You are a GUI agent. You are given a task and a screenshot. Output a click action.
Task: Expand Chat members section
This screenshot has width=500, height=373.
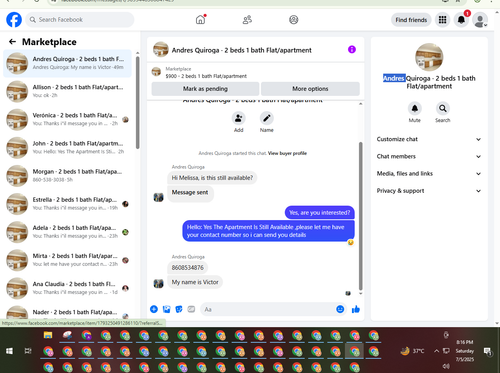pos(429,156)
